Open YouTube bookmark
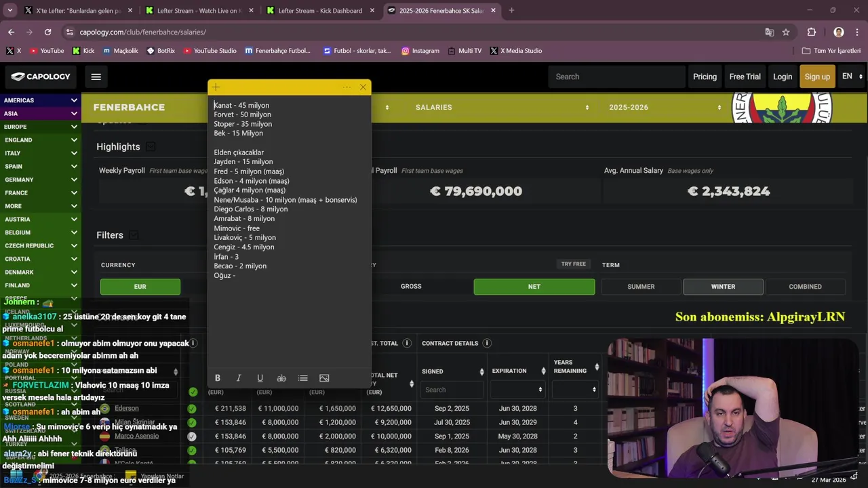This screenshot has height=488, width=868. coord(47,51)
